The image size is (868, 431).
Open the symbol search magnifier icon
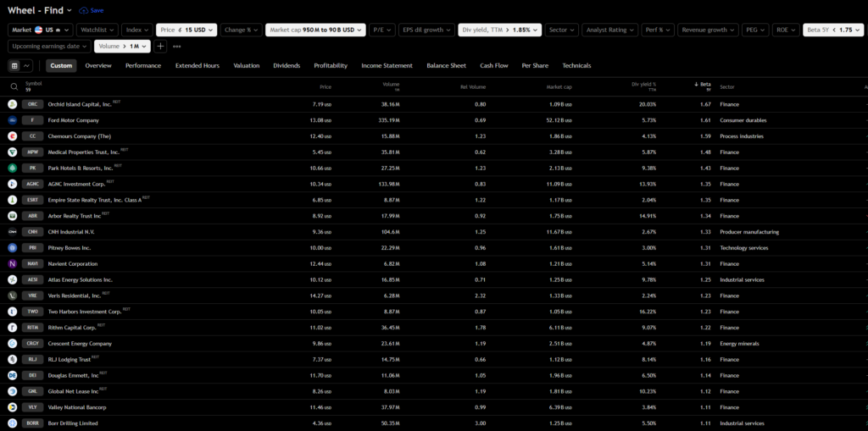pyautogui.click(x=14, y=87)
